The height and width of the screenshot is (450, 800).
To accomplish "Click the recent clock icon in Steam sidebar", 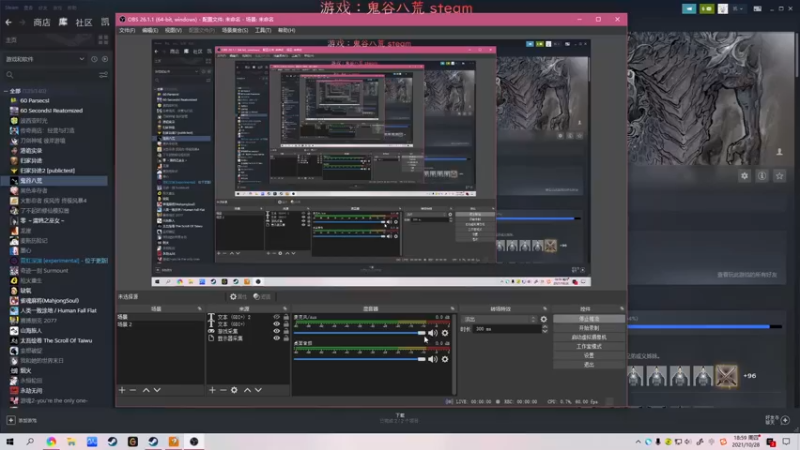I will [94, 59].
